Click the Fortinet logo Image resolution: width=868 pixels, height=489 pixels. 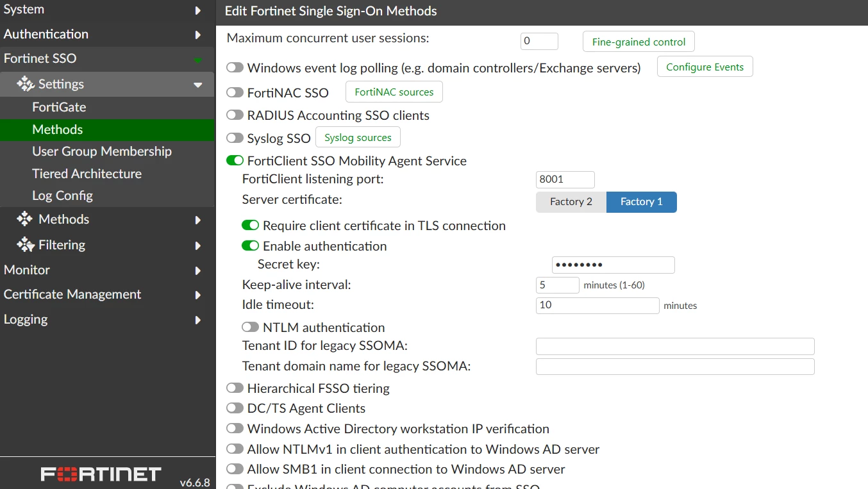tap(101, 474)
